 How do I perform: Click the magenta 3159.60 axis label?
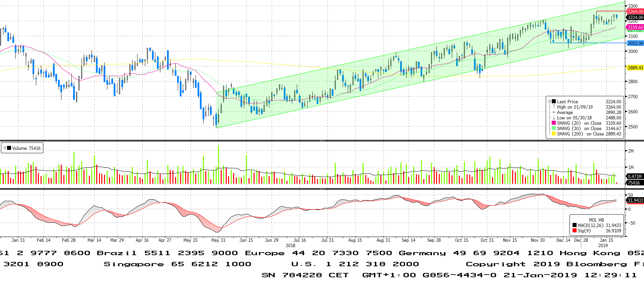(x=635, y=27)
